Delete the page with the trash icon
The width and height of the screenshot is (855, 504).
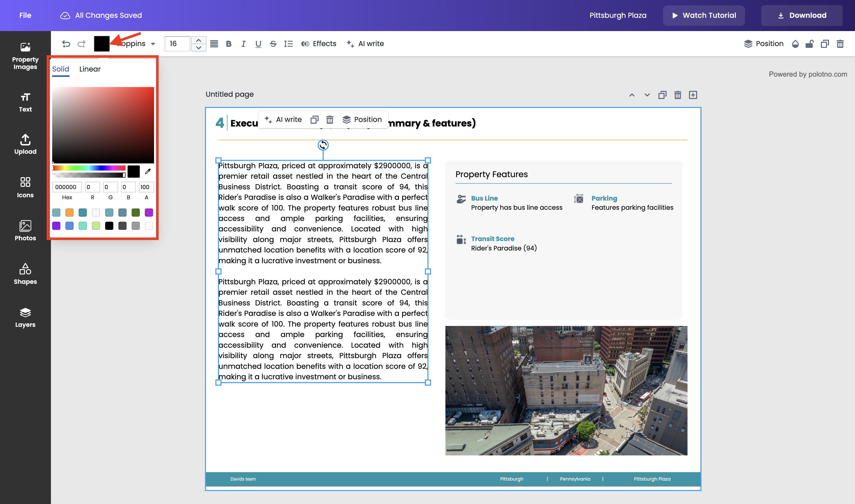[x=677, y=95]
